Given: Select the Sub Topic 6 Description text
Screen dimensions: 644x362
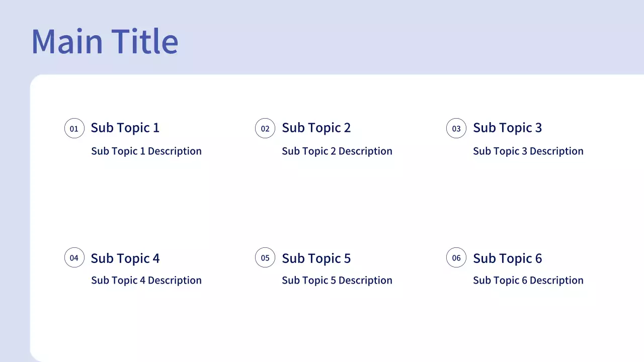Looking at the screenshot, I should (528, 280).
